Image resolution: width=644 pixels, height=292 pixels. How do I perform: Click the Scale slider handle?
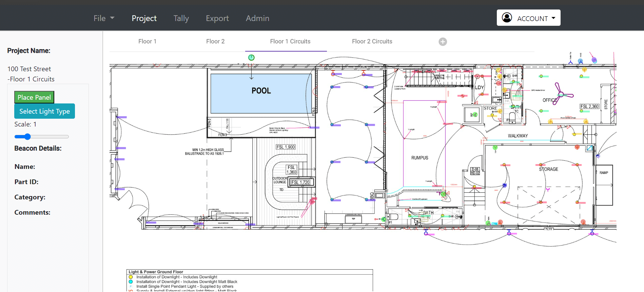[27, 137]
